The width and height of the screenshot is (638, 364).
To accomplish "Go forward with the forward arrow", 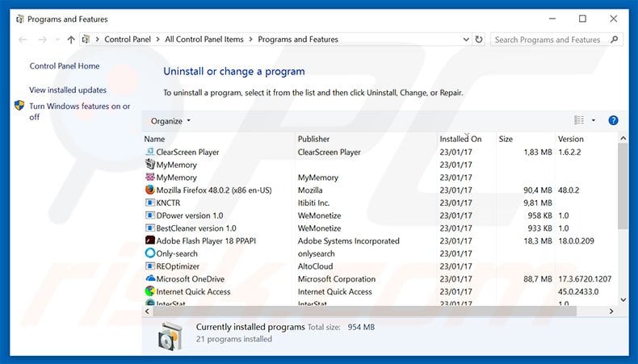I will pyautogui.click(x=42, y=40).
